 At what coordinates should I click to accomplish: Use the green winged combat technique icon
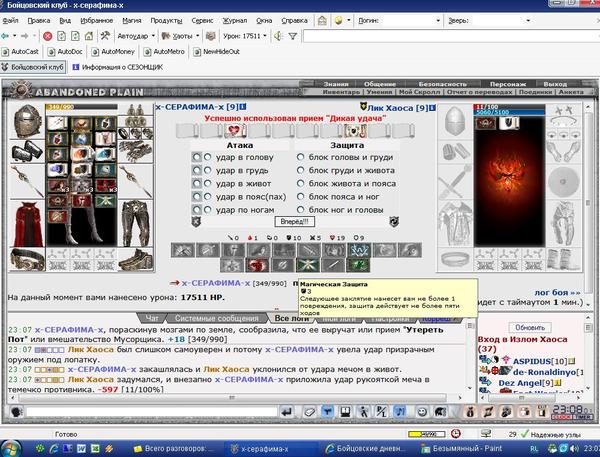[308, 265]
